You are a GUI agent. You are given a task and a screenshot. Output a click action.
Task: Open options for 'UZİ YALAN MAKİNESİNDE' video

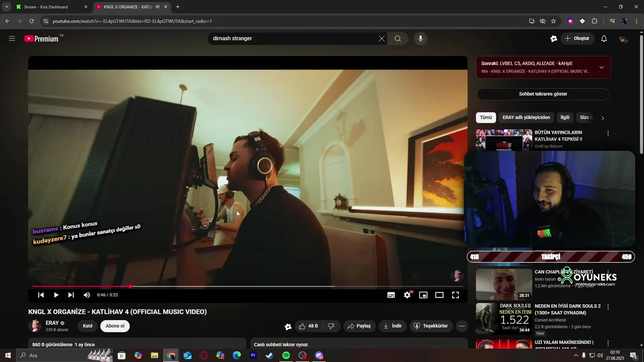[x=608, y=343]
